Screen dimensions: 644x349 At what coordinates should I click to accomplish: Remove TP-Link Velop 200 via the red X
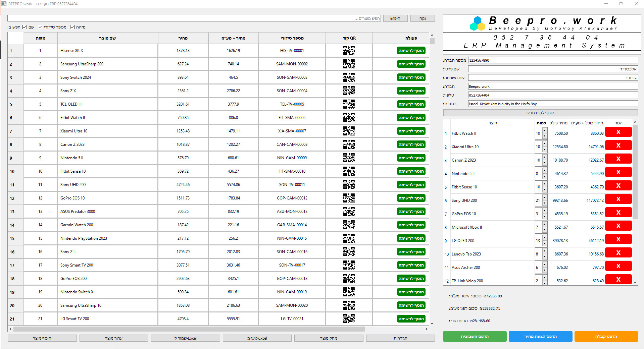[618, 280]
